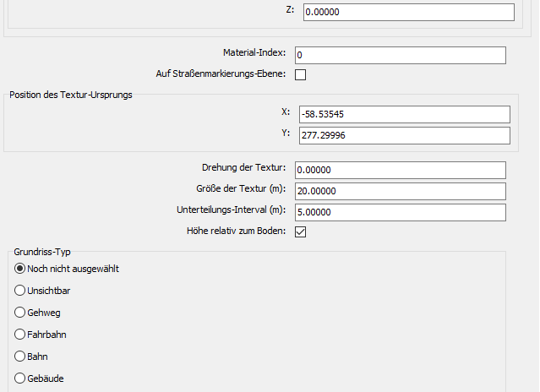
Task: Click the Z coordinate input field
Action: [x=407, y=13]
